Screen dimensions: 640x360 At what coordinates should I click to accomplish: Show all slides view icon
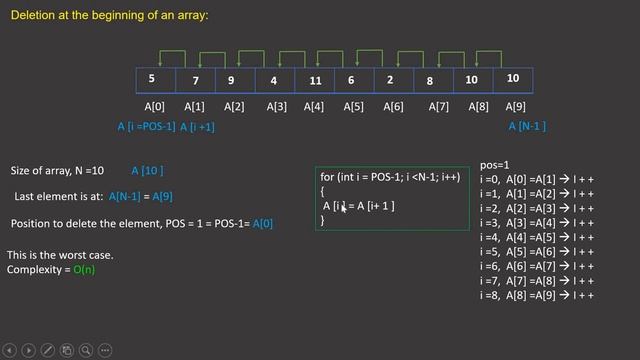click(67, 350)
